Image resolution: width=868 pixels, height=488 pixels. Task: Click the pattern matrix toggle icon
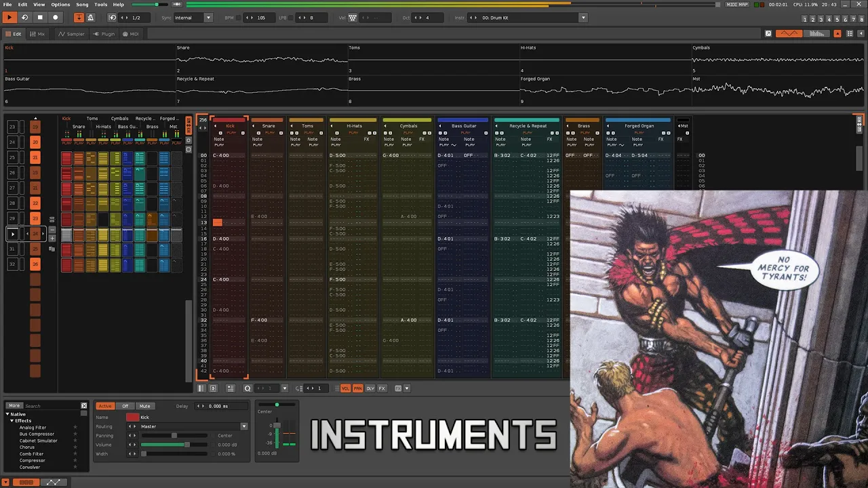coord(231,388)
